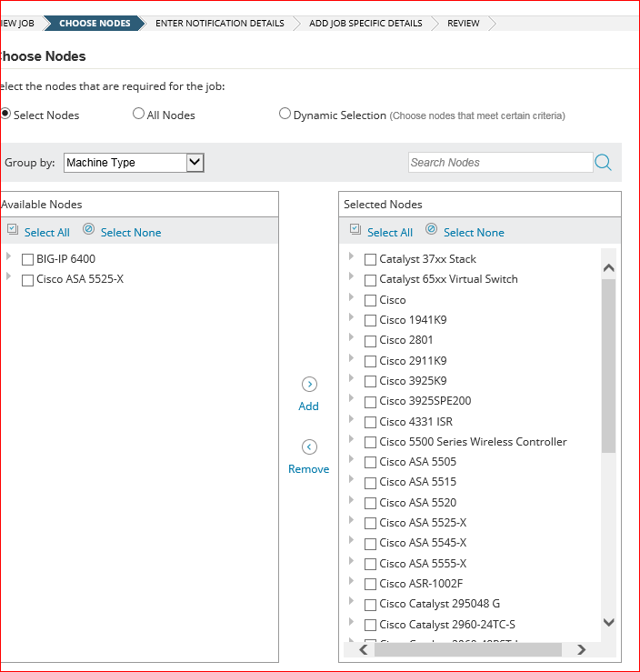This screenshot has height=672, width=640.
Task: Open the Group by Machine Type dropdown
Action: (x=134, y=163)
